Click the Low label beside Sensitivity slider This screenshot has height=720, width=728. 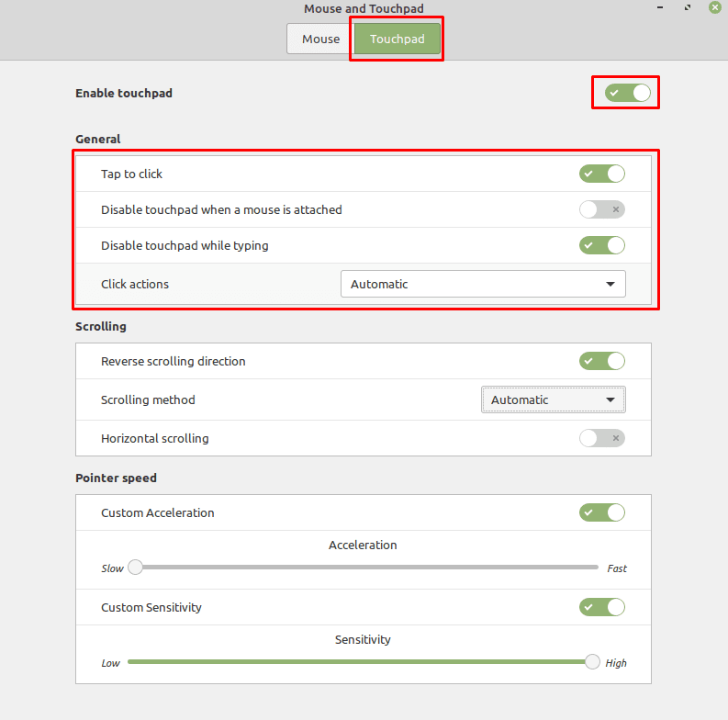pos(111,663)
